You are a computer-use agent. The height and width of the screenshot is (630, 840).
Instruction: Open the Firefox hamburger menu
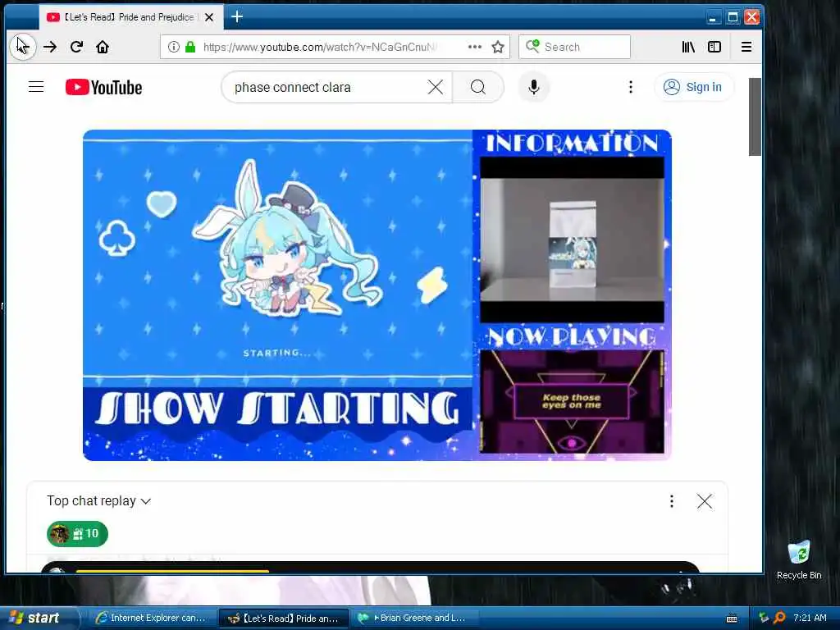(x=746, y=47)
